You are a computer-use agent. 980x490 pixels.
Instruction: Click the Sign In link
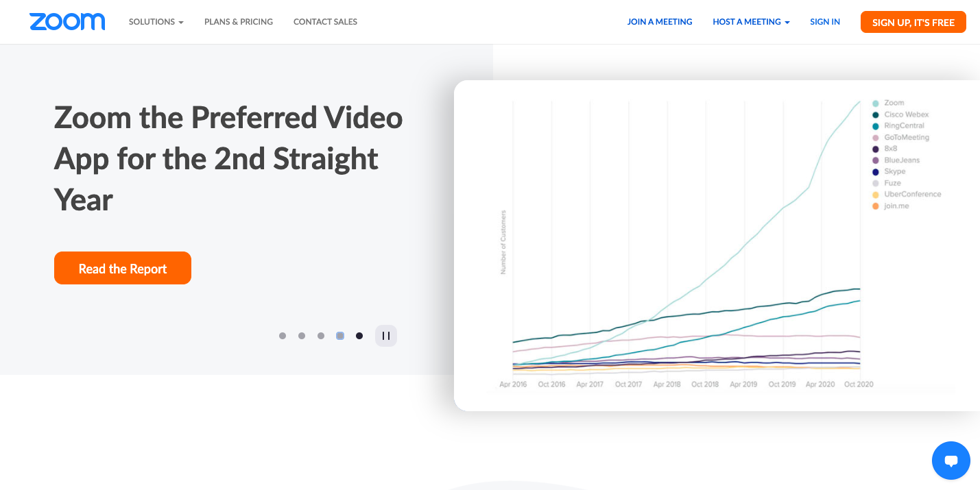point(825,22)
